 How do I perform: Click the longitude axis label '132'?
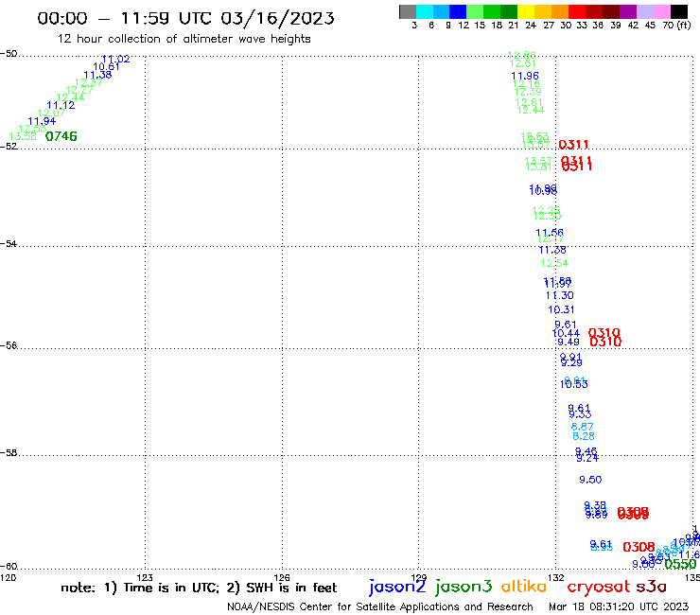tap(556, 578)
